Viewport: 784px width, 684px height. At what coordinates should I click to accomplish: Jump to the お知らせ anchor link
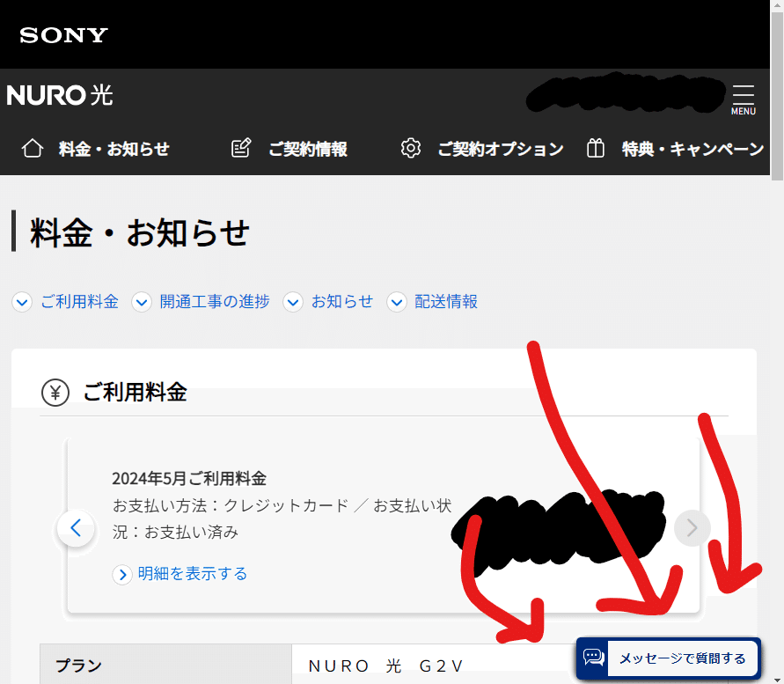click(x=342, y=302)
